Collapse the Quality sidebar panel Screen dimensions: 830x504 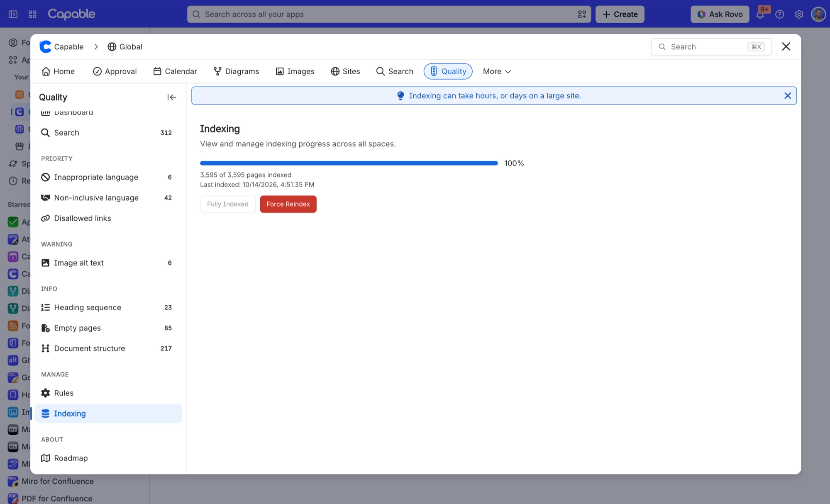pos(172,97)
